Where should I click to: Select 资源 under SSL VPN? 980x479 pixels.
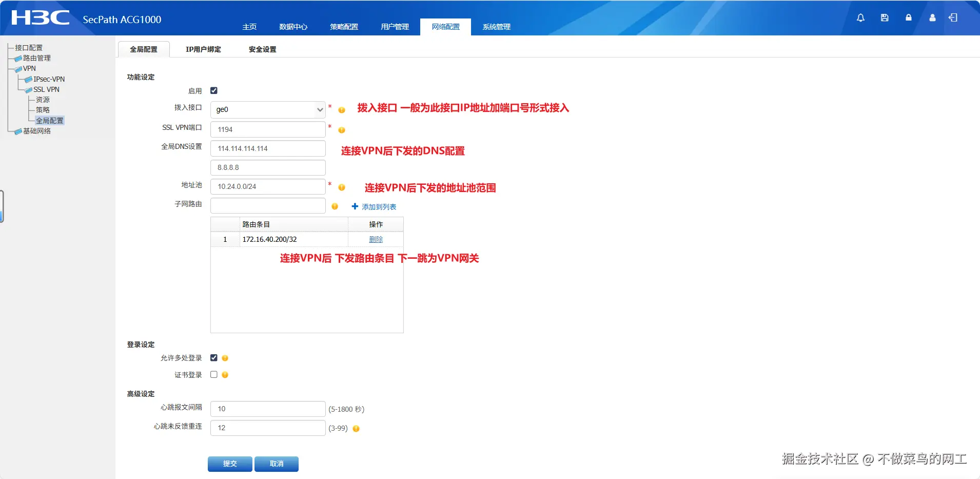pos(43,100)
